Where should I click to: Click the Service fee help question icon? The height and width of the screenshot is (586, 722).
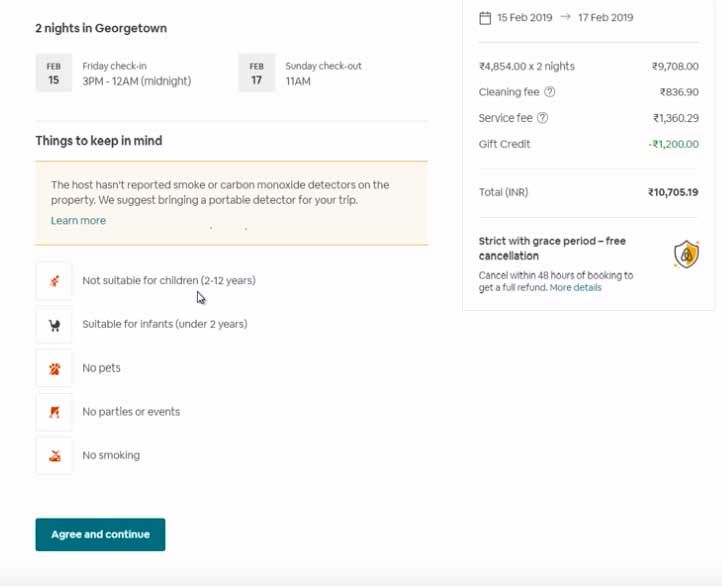543,118
